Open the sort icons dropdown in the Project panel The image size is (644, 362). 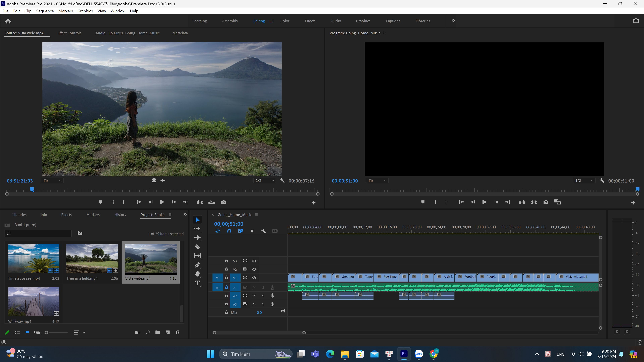click(79, 332)
